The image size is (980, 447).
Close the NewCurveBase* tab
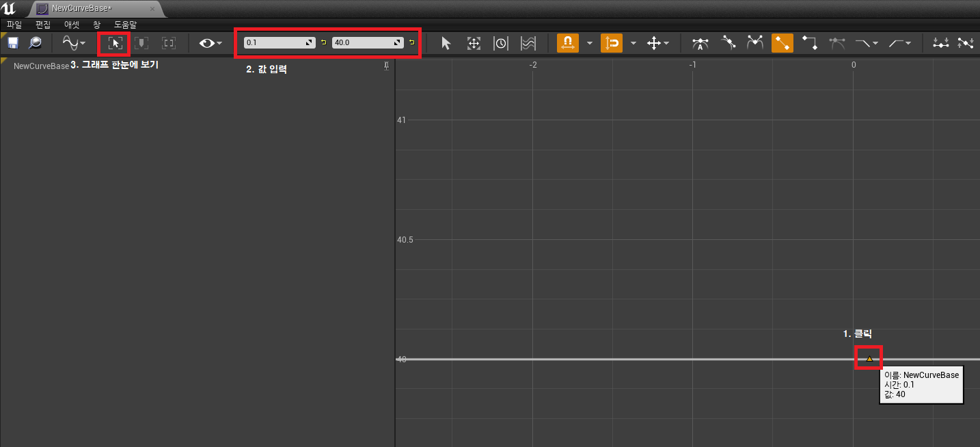click(152, 9)
